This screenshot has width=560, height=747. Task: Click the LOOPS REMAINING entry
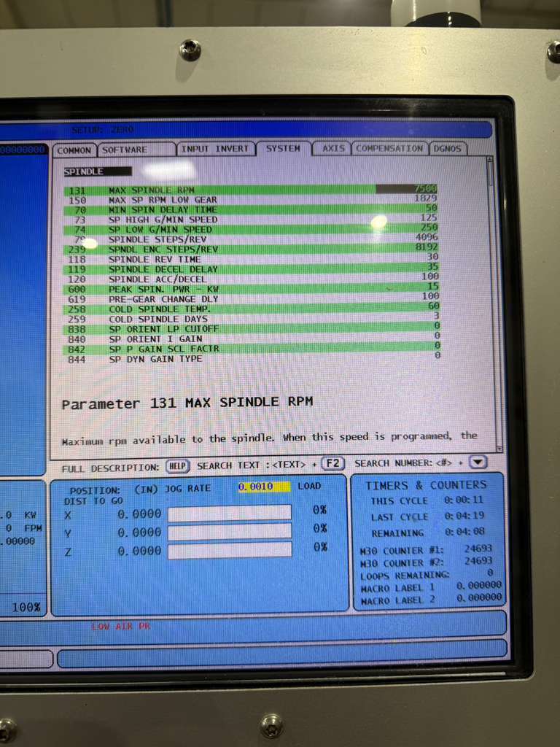tap(426, 575)
